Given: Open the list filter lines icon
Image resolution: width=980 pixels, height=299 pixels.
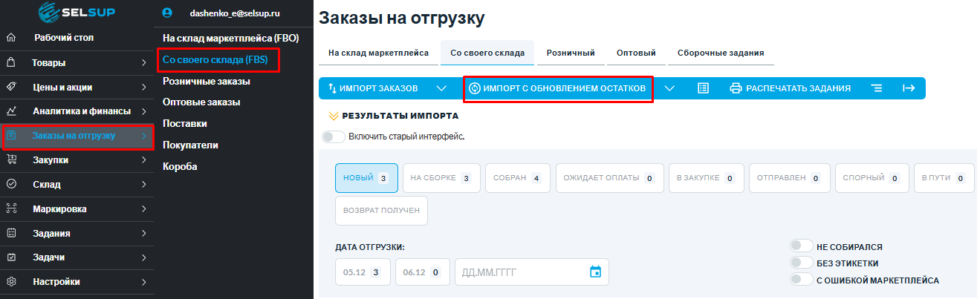Looking at the screenshot, I should (x=877, y=88).
